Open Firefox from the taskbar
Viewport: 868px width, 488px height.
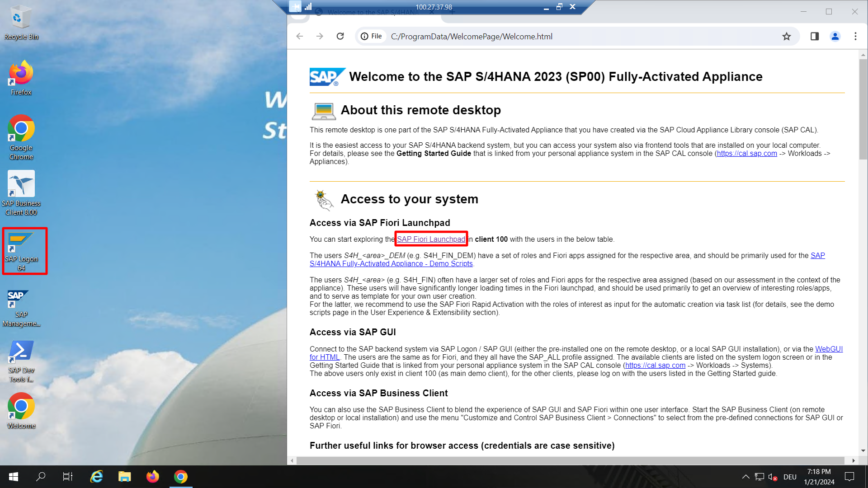coord(152,477)
